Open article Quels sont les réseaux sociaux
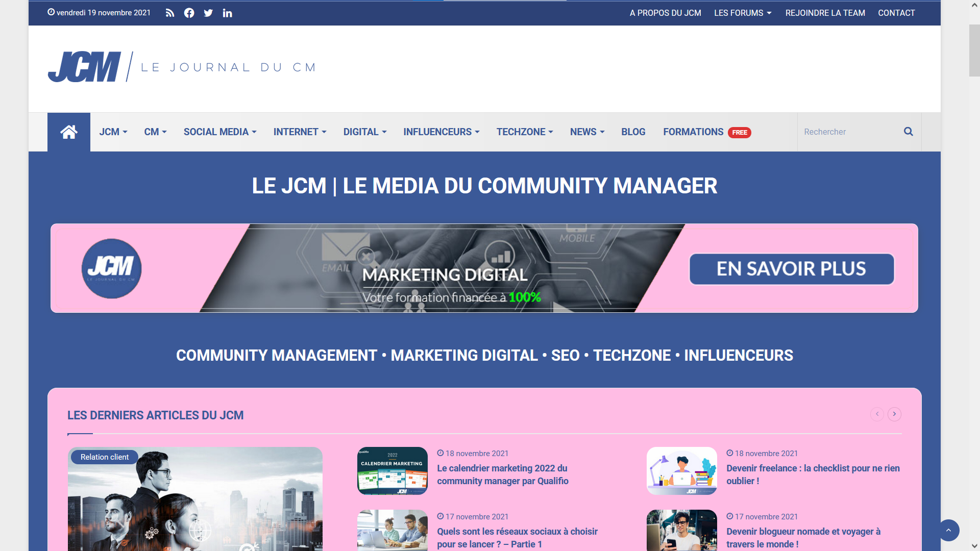This screenshot has width=980, height=551. [517, 538]
